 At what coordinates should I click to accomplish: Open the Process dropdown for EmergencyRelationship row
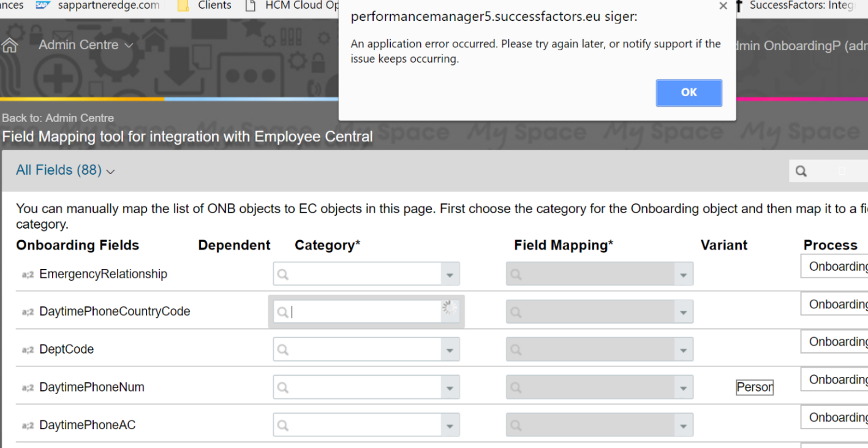coord(834,267)
